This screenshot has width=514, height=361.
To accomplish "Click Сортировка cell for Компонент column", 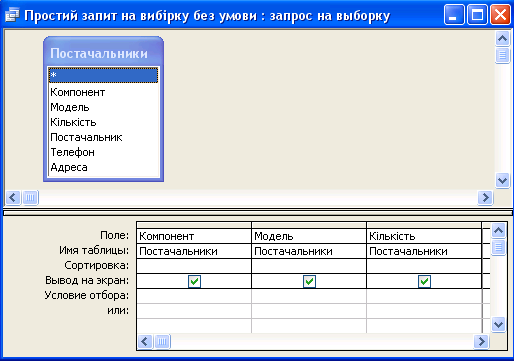I will point(194,266).
